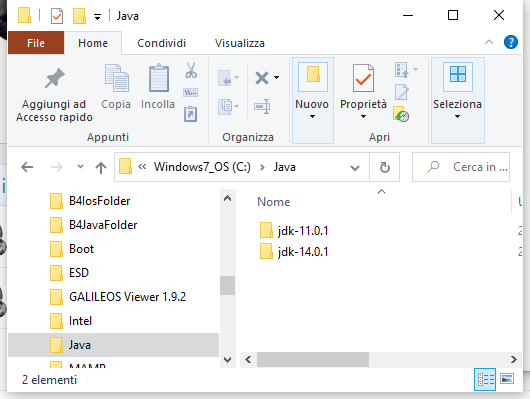Screen dimensions: 530x399
Task: Select the jdk-14.0.1 folder
Action: 294,252
